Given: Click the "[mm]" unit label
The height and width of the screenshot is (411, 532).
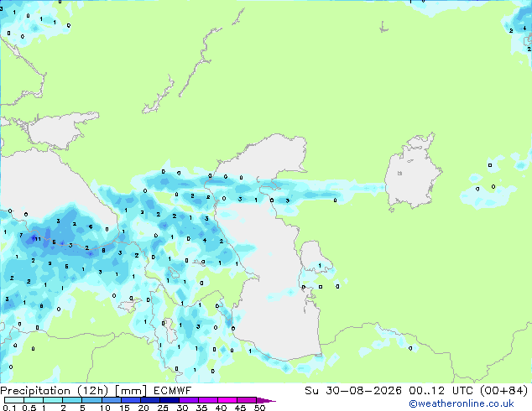Looking at the screenshot, I should point(131,391).
